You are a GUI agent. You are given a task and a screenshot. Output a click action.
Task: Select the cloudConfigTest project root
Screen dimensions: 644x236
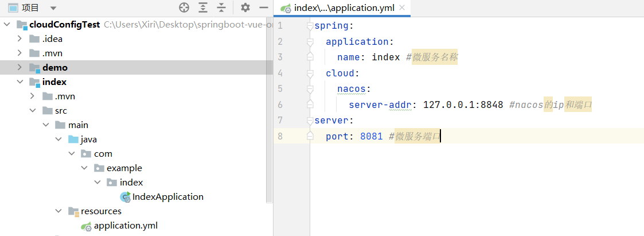coord(65,25)
